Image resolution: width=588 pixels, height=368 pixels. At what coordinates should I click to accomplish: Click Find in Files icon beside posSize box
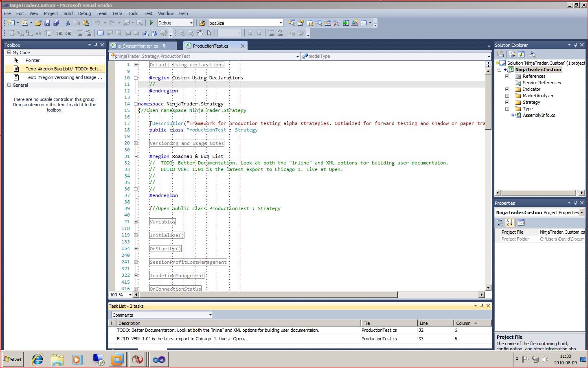tap(202, 23)
